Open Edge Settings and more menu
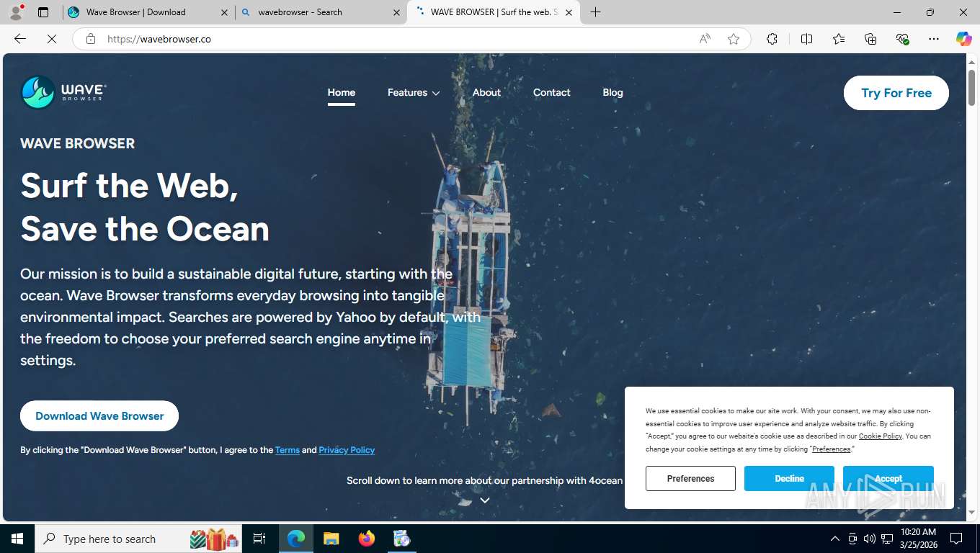Image resolution: width=980 pixels, height=553 pixels. pos(934,39)
